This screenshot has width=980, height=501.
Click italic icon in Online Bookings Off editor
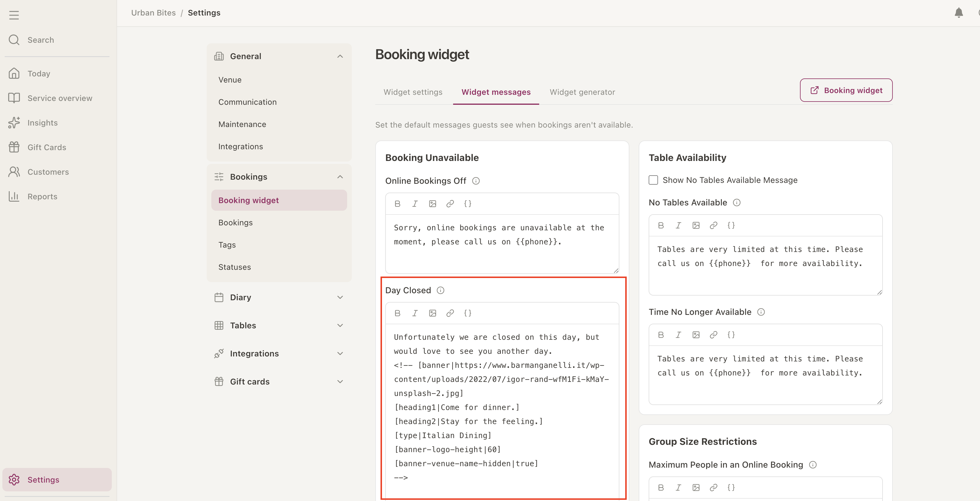(415, 204)
